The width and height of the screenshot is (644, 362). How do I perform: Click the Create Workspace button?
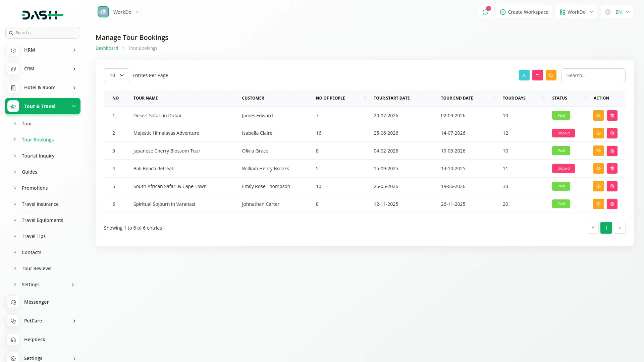(524, 12)
